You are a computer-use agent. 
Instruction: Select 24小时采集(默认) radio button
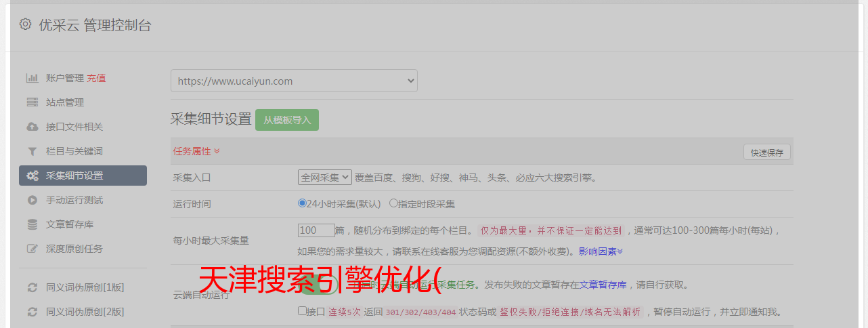302,203
